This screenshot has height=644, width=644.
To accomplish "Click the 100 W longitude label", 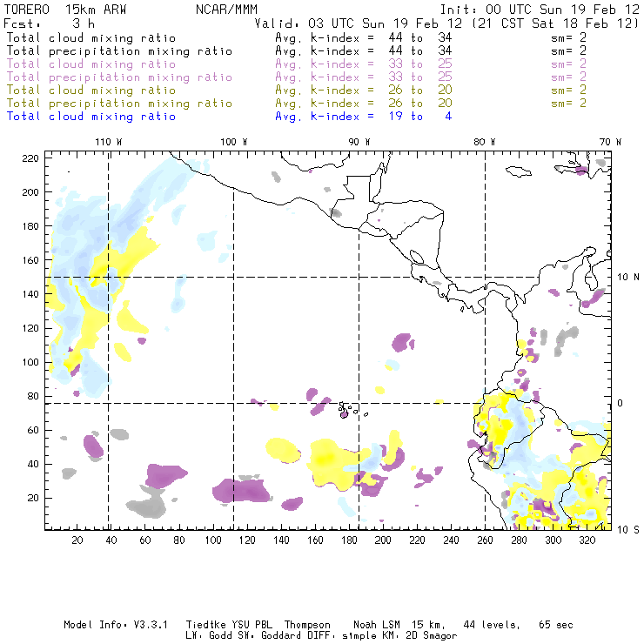I will (x=234, y=142).
